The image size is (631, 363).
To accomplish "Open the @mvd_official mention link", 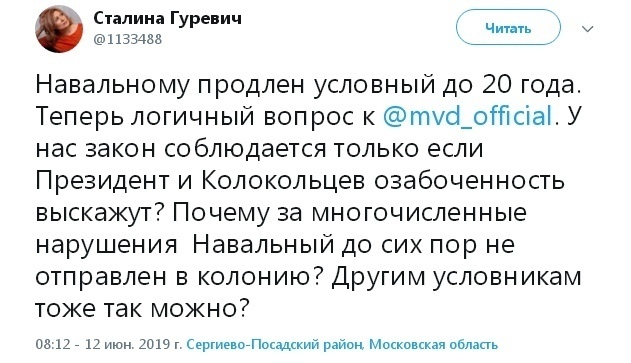I will [467, 116].
